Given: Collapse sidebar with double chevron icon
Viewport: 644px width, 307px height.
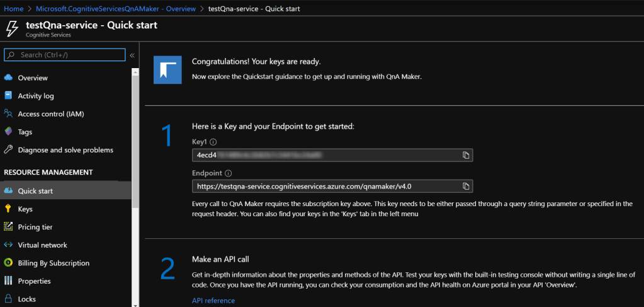Looking at the screenshot, I should [x=132, y=55].
